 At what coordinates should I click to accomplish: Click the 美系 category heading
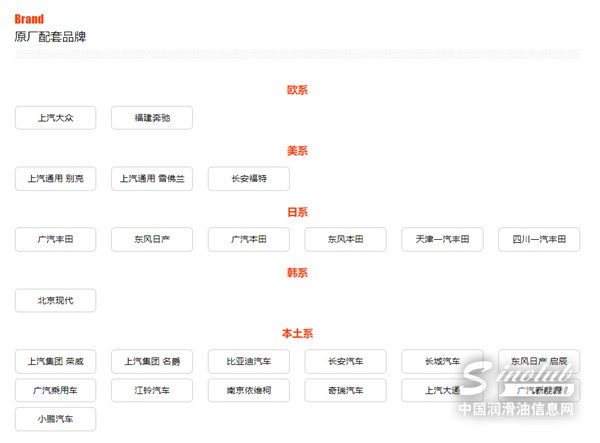click(297, 151)
